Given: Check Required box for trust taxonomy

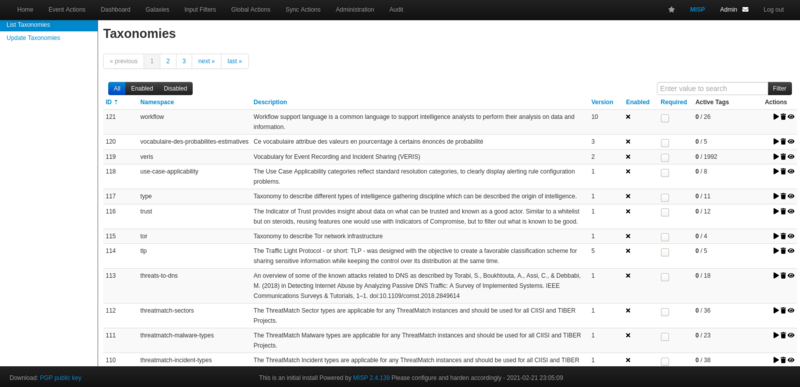Looking at the screenshot, I should [665, 213].
